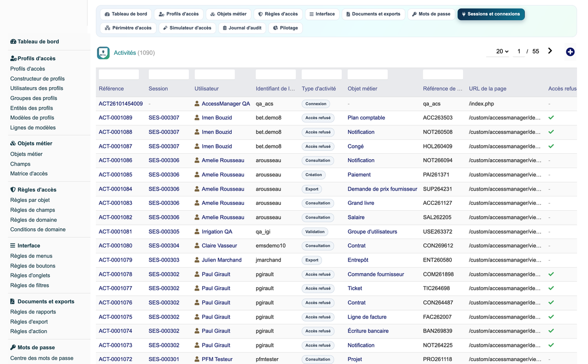Open the Mots de passe tab in the top bar
The width and height of the screenshot is (588, 364).
pos(431,14)
